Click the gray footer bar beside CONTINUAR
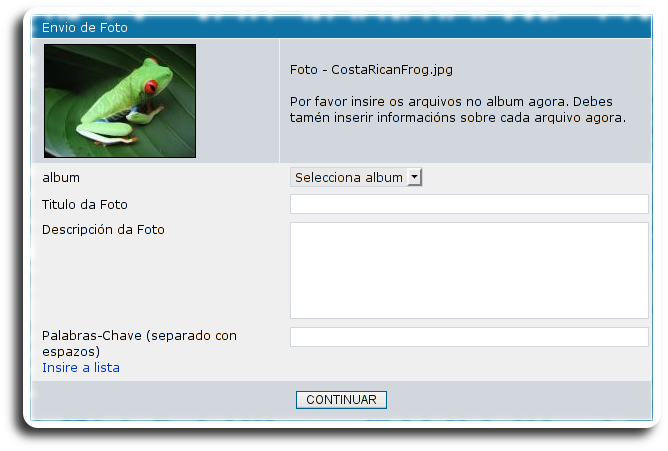This screenshot has height=451, width=668. [511, 400]
